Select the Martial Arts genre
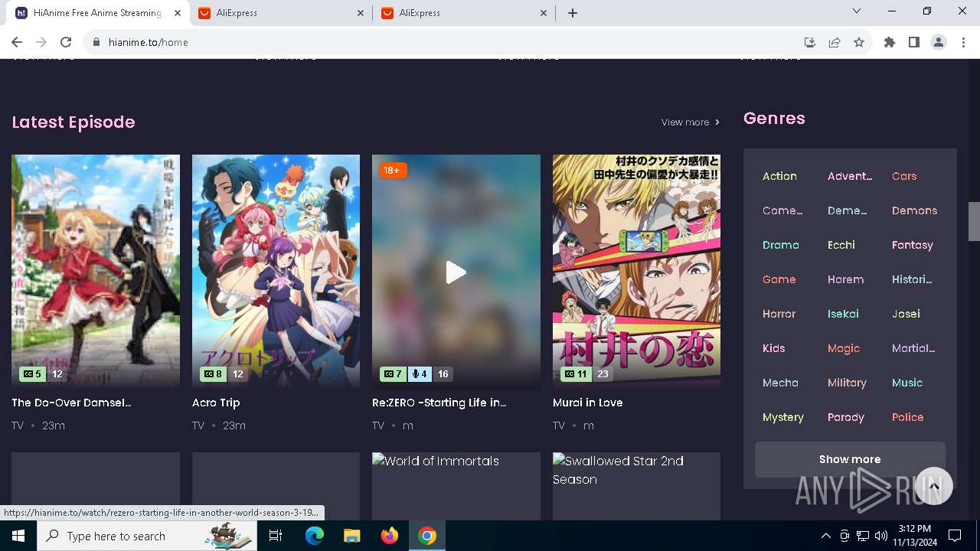Image resolution: width=980 pixels, height=551 pixels. click(x=913, y=348)
